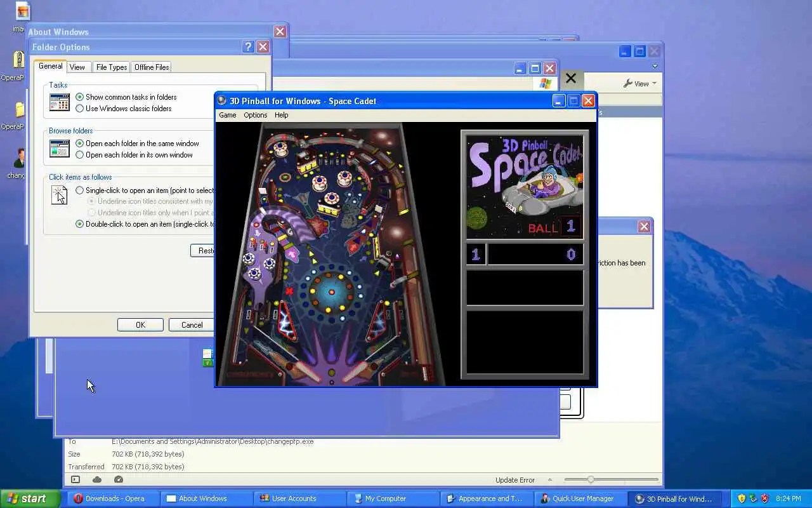Click the cloud sync icon in Opera status bar
Image resolution: width=812 pixels, height=508 pixels.
click(x=97, y=479)
